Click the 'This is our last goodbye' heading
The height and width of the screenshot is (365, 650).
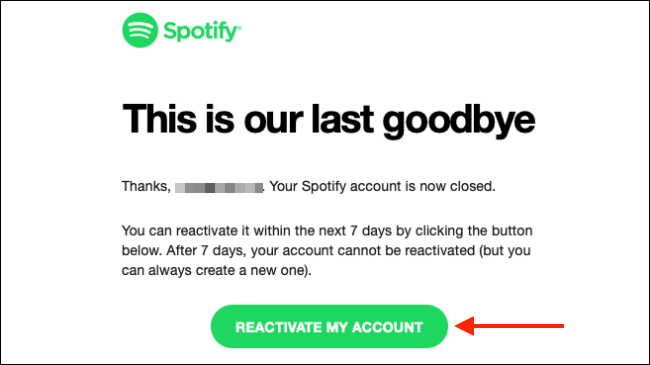tap(328, 121)
